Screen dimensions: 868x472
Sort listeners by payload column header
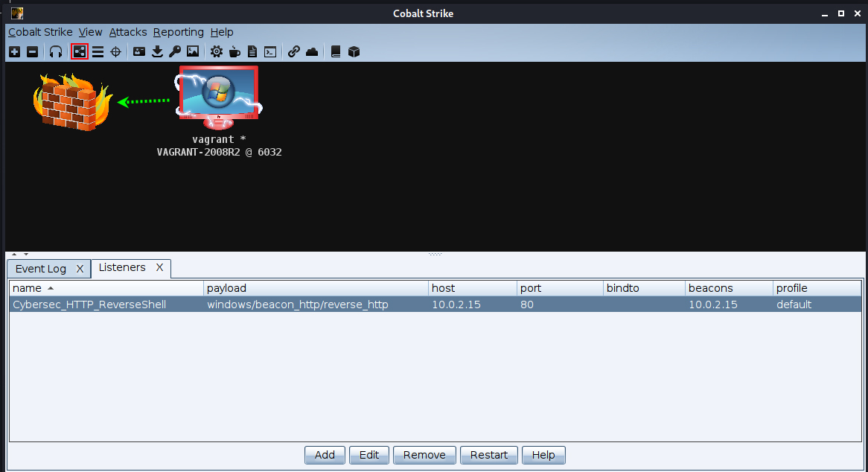click(316, 288)
